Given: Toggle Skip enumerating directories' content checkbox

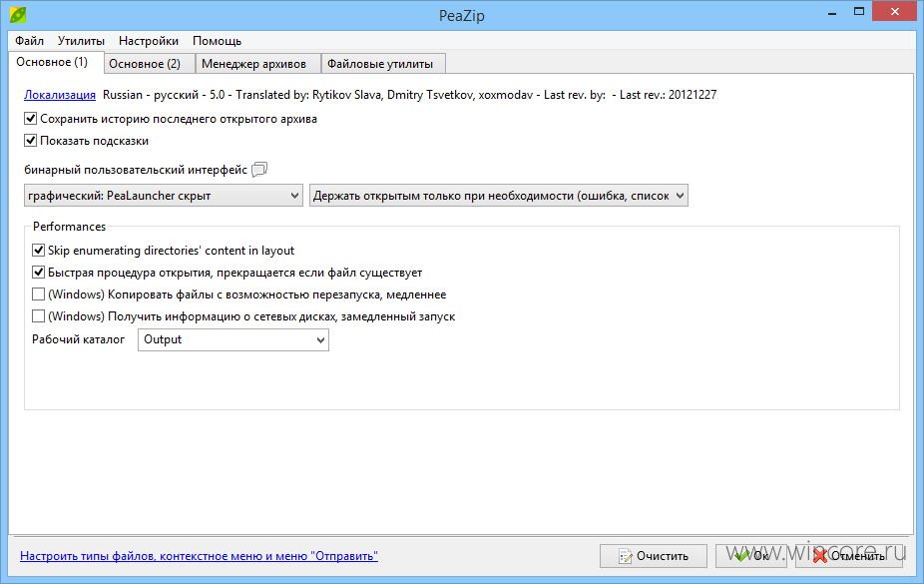Looking at the screenshot, I should point(38,251).
